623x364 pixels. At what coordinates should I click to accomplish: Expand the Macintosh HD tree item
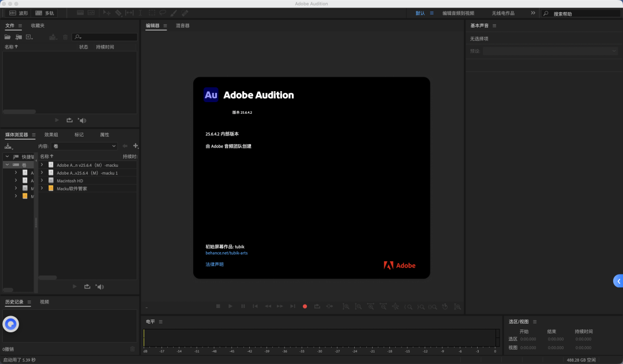point(42,181)
